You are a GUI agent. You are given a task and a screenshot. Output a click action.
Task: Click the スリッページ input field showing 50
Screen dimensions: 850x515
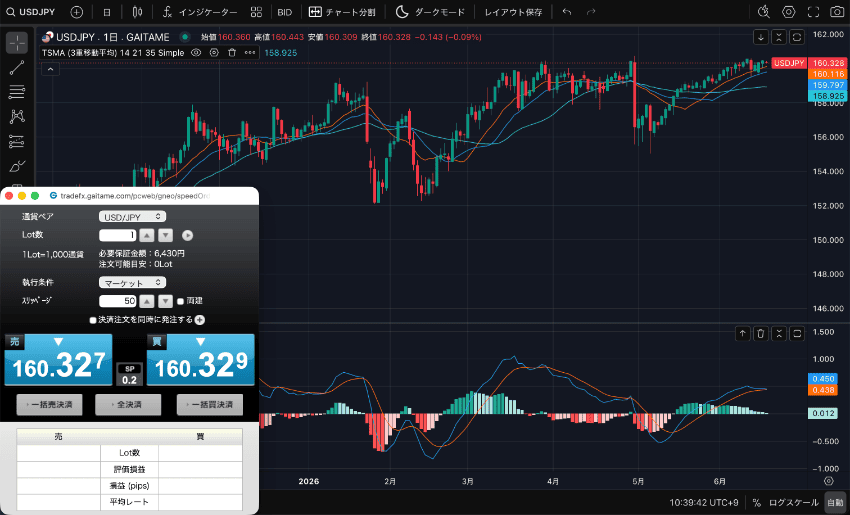[x=118, y=301]
